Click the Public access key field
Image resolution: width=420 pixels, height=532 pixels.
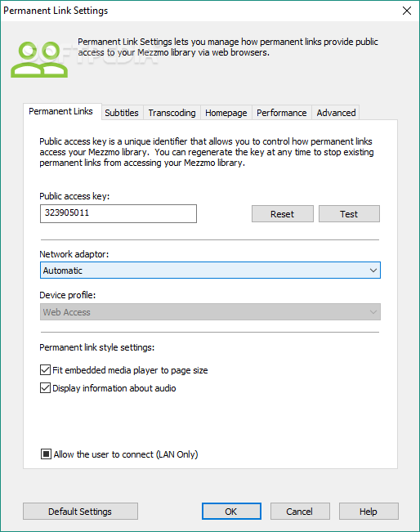(118, 213)
